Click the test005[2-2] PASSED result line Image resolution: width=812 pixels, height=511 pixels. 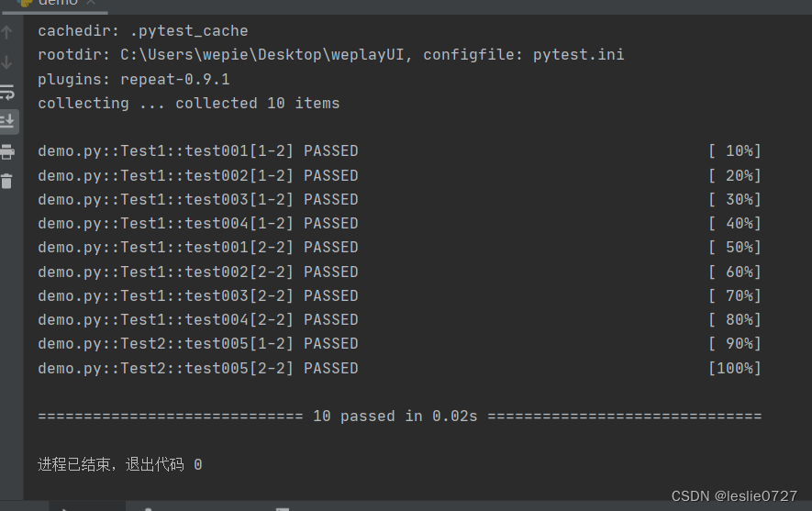pos(198,369)
